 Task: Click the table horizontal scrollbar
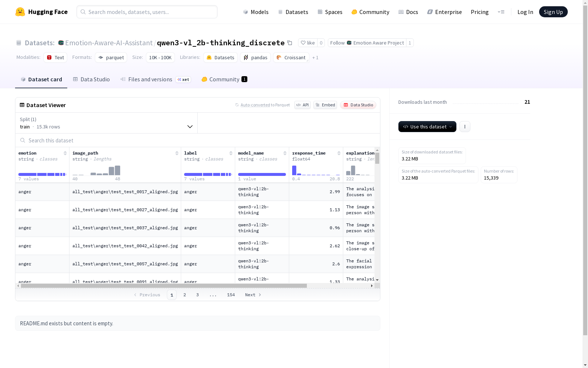[164, 286]
